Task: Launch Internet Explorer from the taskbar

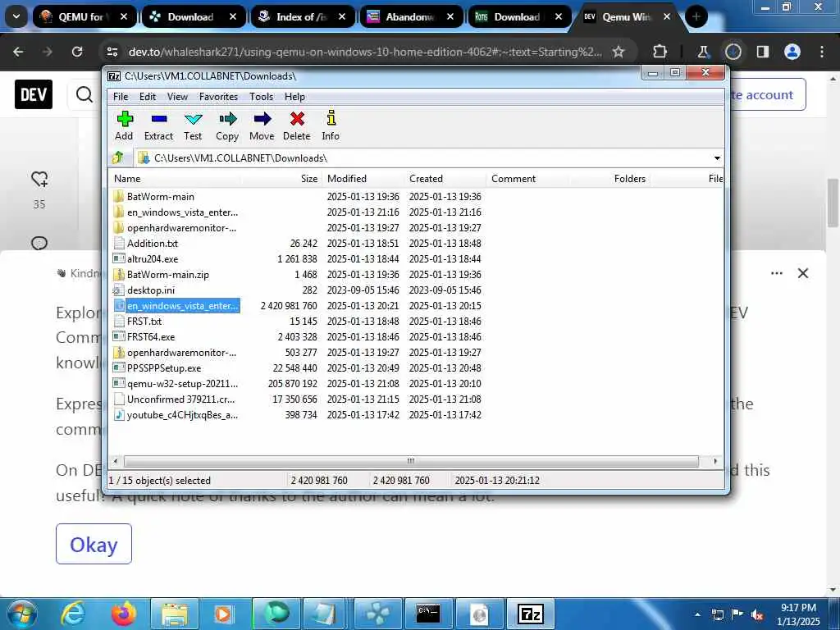Action: [x=73, y=614]
